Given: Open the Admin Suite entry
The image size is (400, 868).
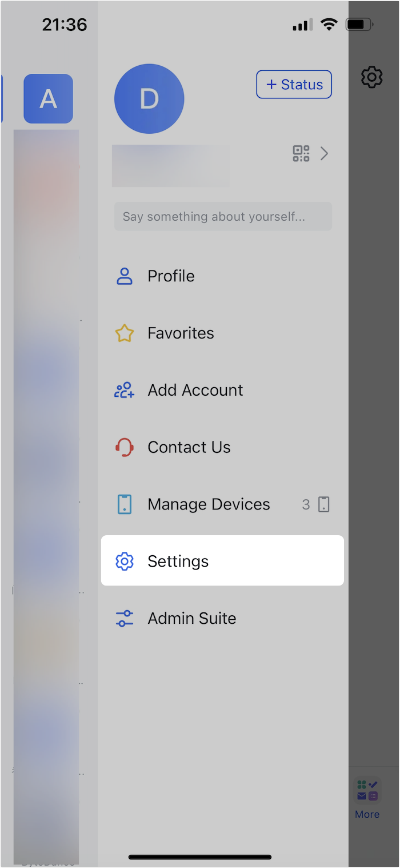Looking at the screenshot, I should pyautogui.click(x=222, y=618).
